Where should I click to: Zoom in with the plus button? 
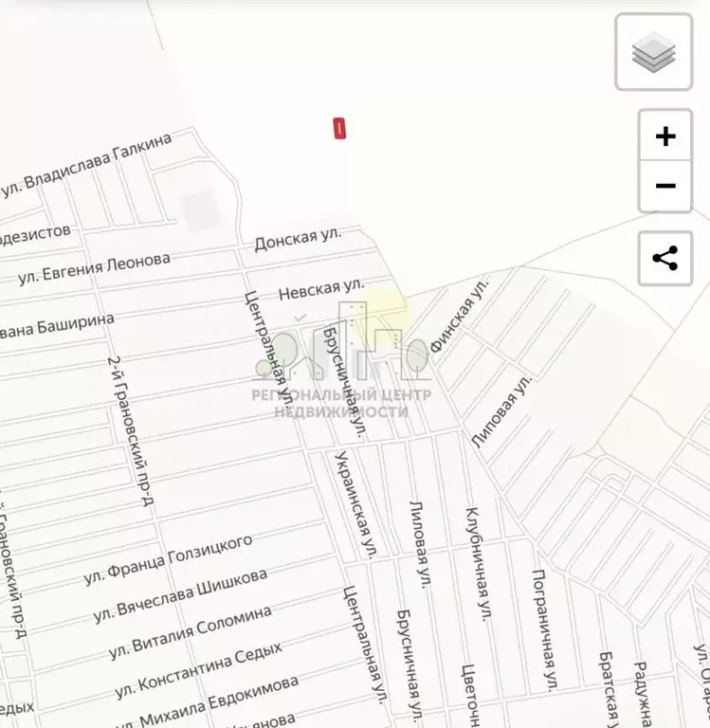point(664,136)
